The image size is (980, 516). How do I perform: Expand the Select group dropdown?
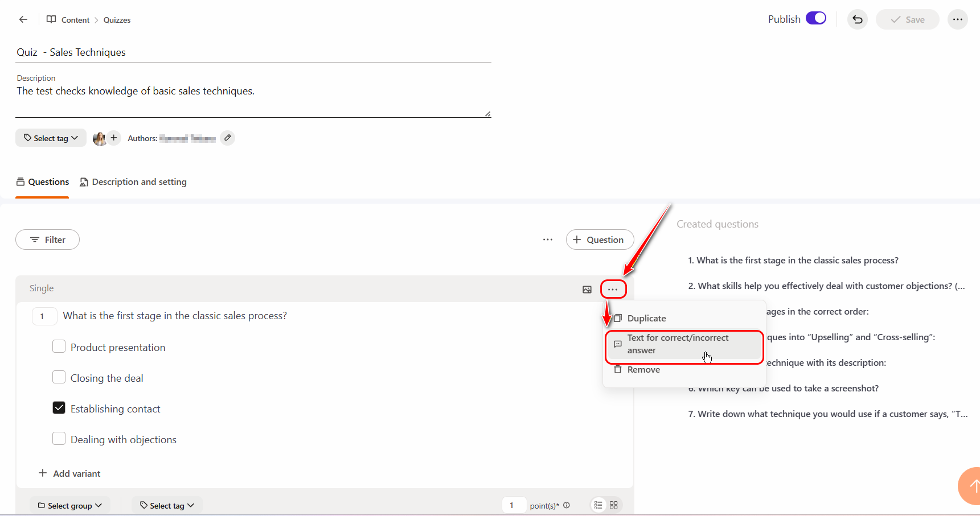[69, 505]
